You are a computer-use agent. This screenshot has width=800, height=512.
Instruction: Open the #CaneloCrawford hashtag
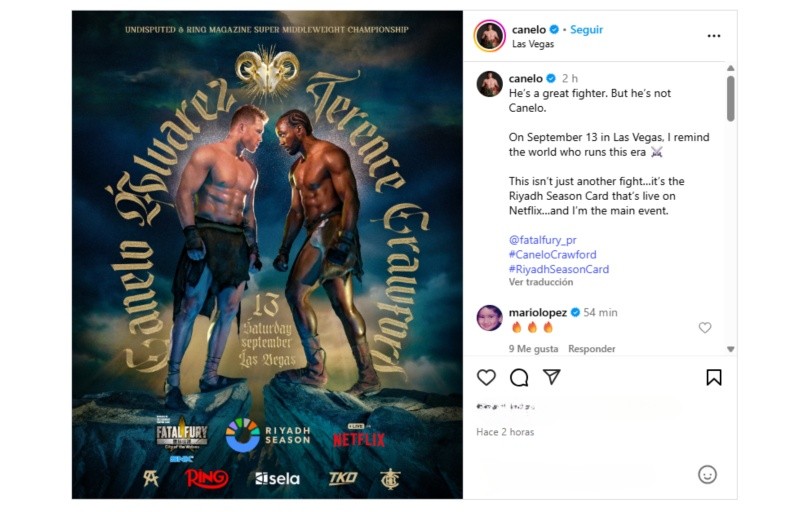point(553,254)
